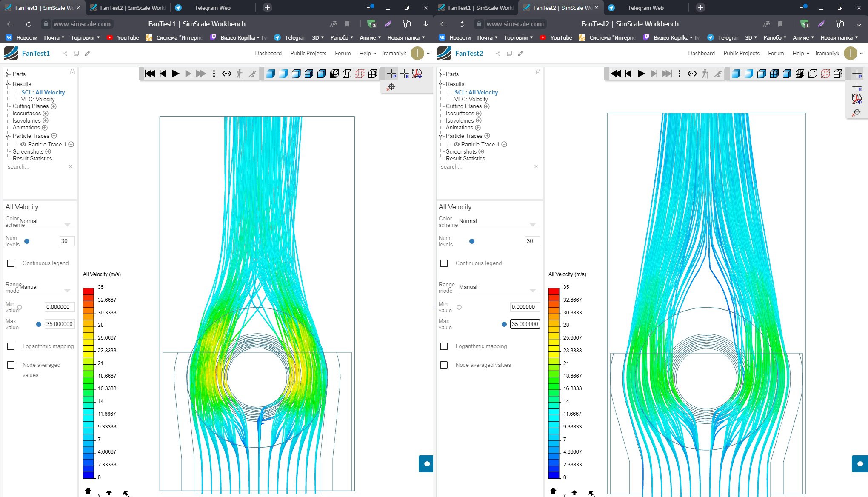Add a new Cutting Plane in FanTest1

click(x=54, y=106)
